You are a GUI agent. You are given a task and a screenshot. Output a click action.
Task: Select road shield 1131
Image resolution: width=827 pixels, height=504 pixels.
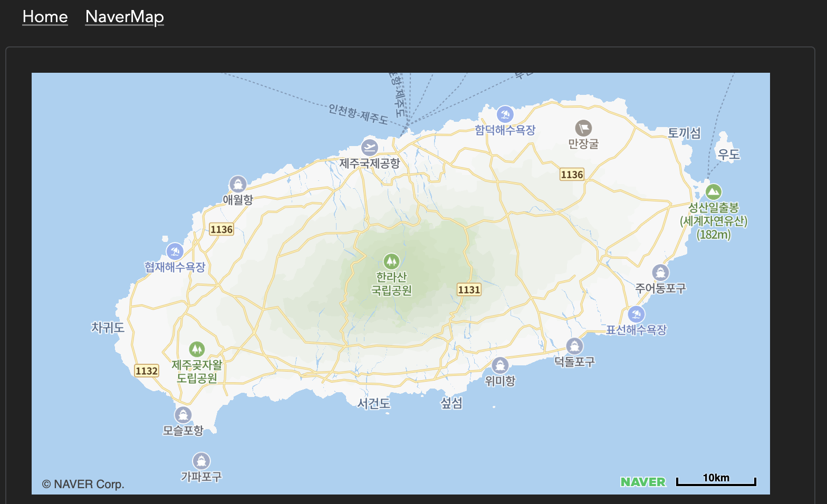[469, 289]
